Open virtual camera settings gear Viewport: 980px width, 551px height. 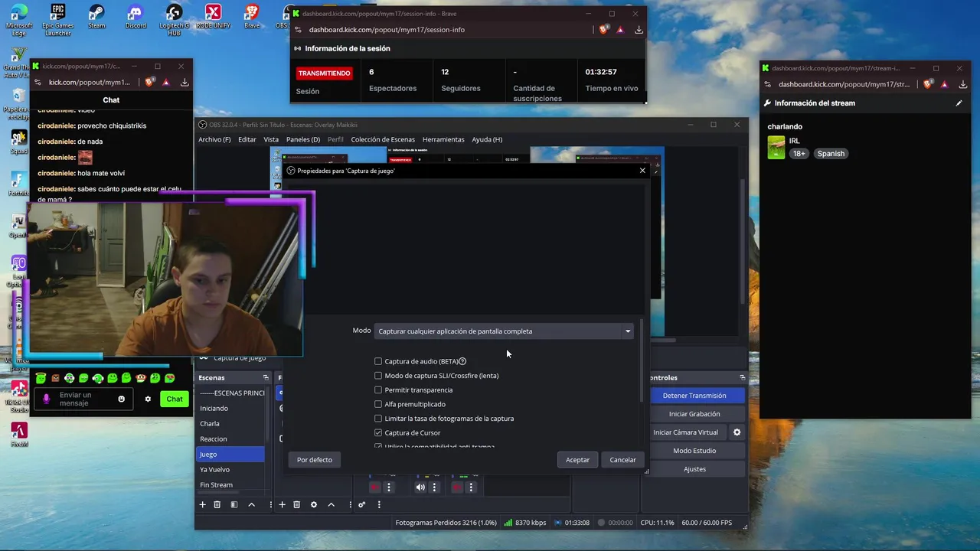point(737,432)
